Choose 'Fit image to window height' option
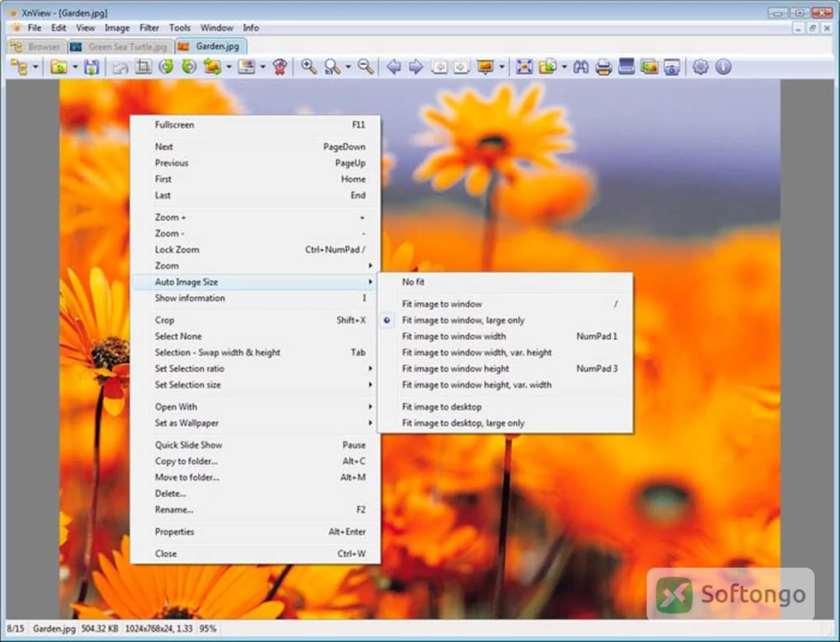The image size is (840, 642). (505, 369)
